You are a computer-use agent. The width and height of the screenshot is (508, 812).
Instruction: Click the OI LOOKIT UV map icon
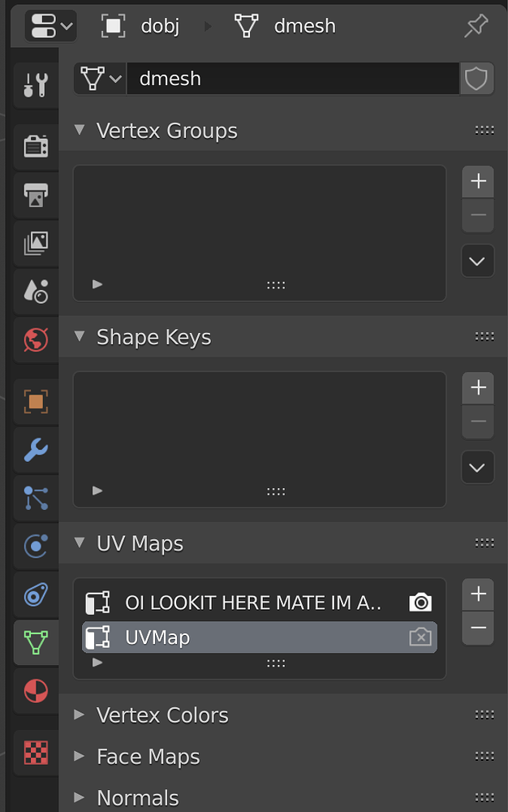click(x=97, y=603)
